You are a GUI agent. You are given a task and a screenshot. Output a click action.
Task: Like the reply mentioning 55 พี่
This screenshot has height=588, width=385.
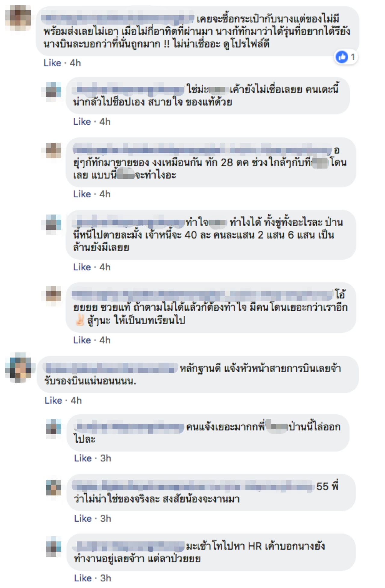83,519
